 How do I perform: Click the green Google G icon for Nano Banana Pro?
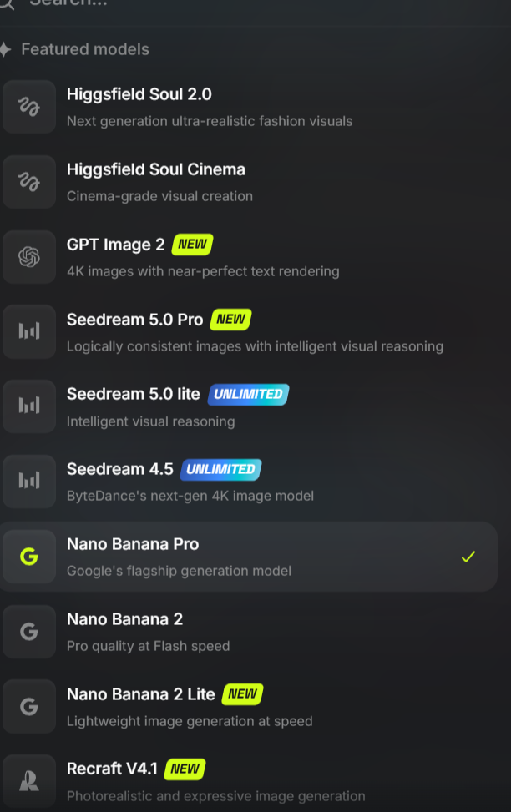[x=29, y=557]
